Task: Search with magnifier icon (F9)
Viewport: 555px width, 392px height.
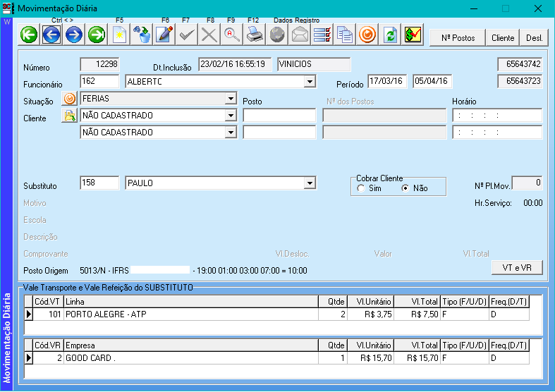Action: [232, 35]
